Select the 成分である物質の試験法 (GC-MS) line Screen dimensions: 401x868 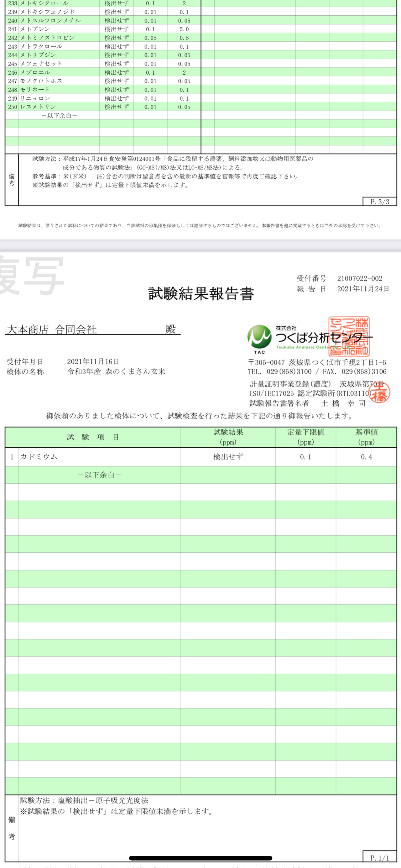click(x=153, y=167)
